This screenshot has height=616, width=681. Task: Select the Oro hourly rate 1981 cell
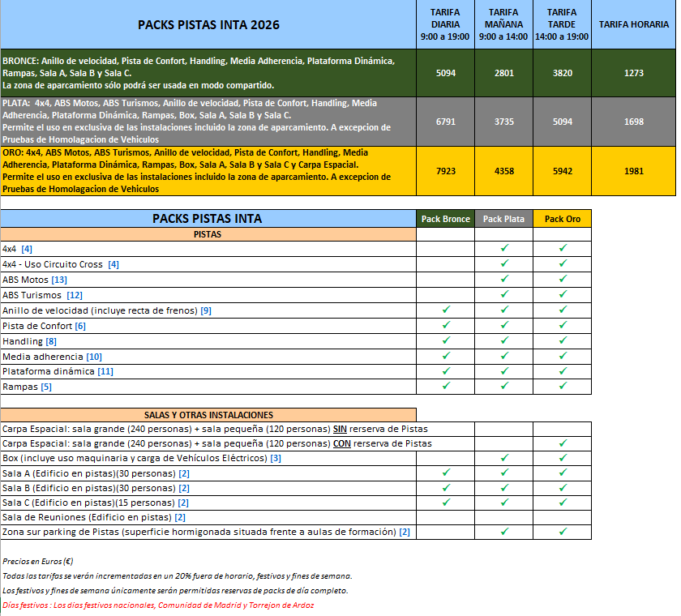coord(634,170)
